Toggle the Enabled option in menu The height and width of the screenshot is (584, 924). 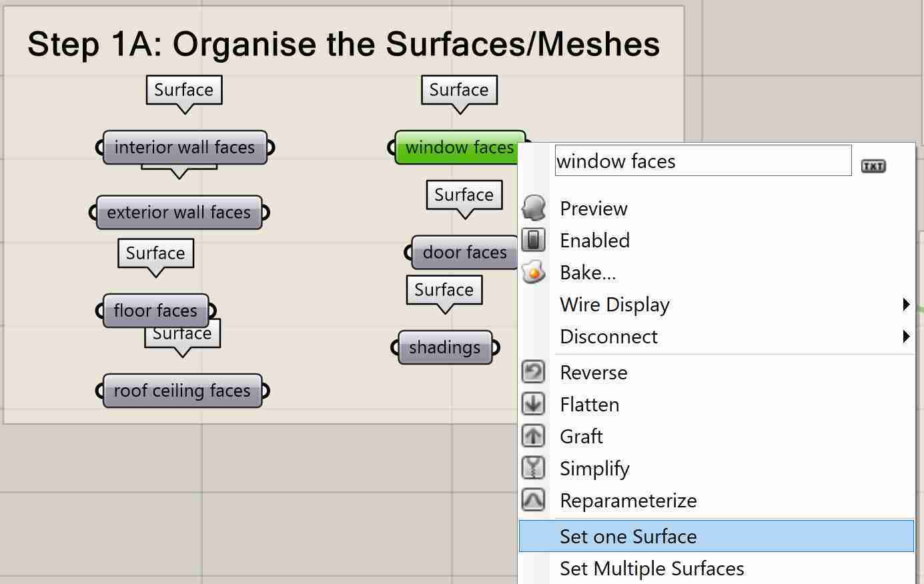(x=594, y=241)
